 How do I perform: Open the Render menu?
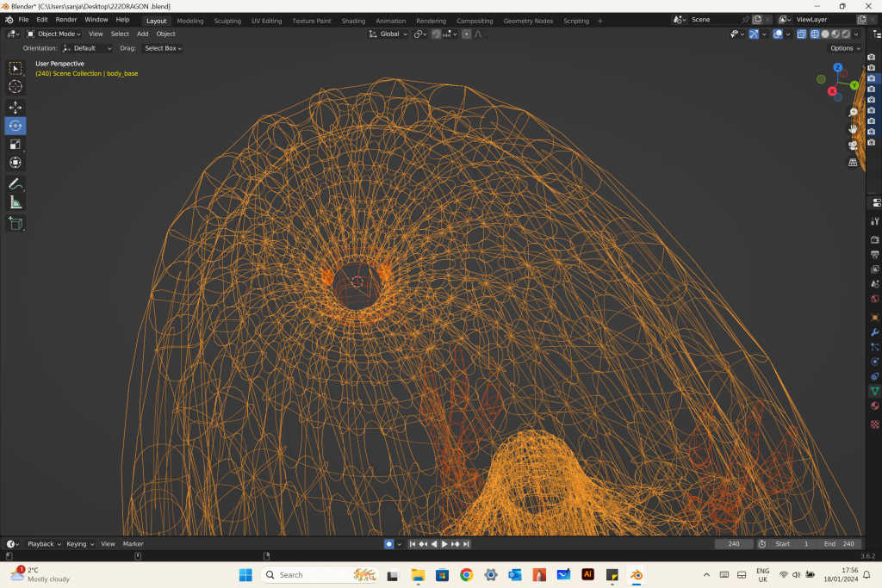65,20
